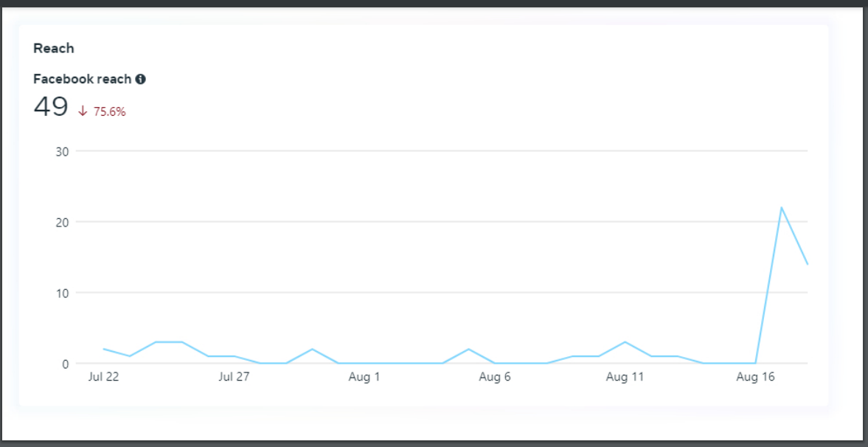This screenshot has width=868, height=447.
Task: Click the Facebook reach info icon
Action: click(x=140, y=79)
